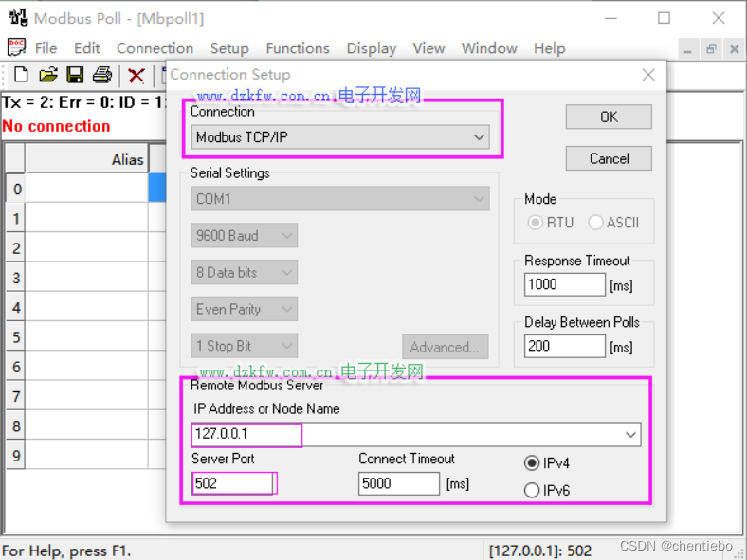Open the Window menu
The image size is (747, 560).
click(489, 48)
